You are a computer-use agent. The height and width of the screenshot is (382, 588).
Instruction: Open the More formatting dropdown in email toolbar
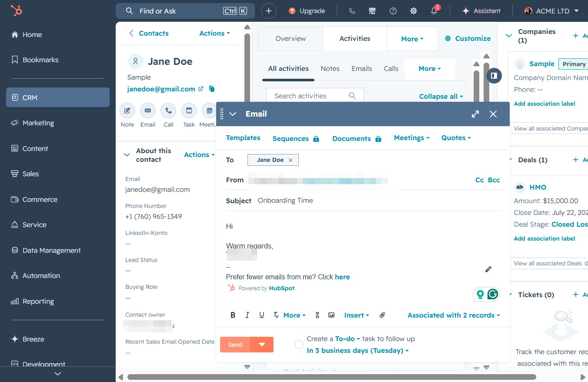click(x=294, y=315)
